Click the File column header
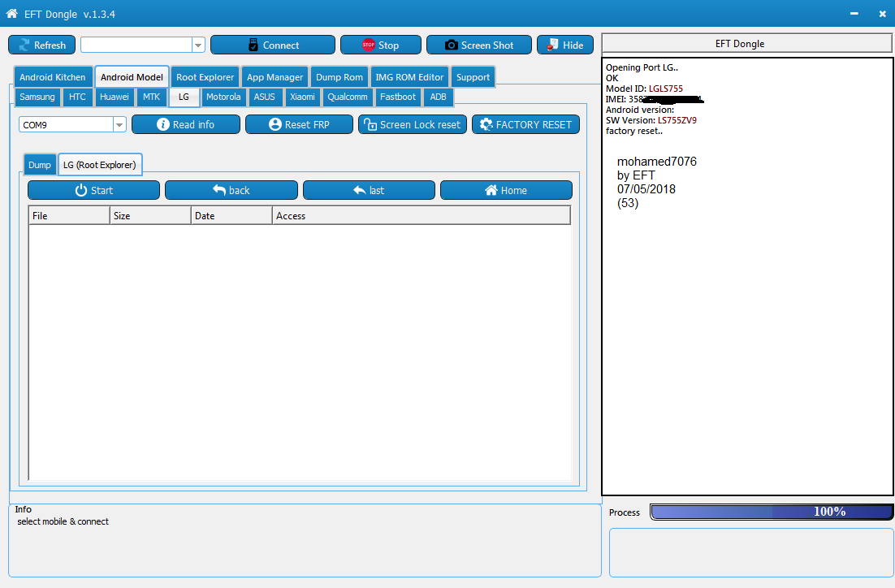Screen dimensions: 895x588 [x=69, y=216]
